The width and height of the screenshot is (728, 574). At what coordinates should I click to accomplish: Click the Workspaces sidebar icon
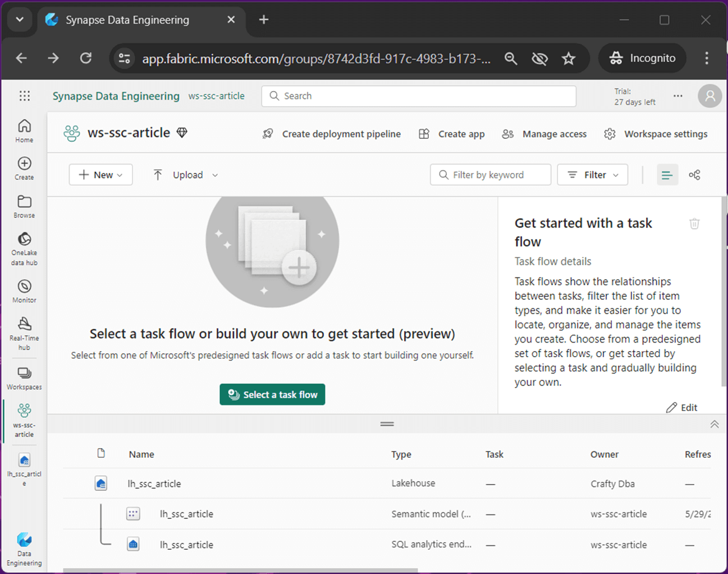(24, 378)
